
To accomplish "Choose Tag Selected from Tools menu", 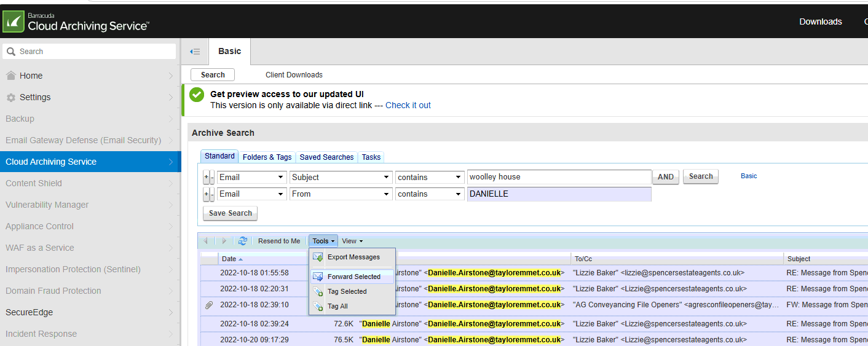I will coord(352,291).
